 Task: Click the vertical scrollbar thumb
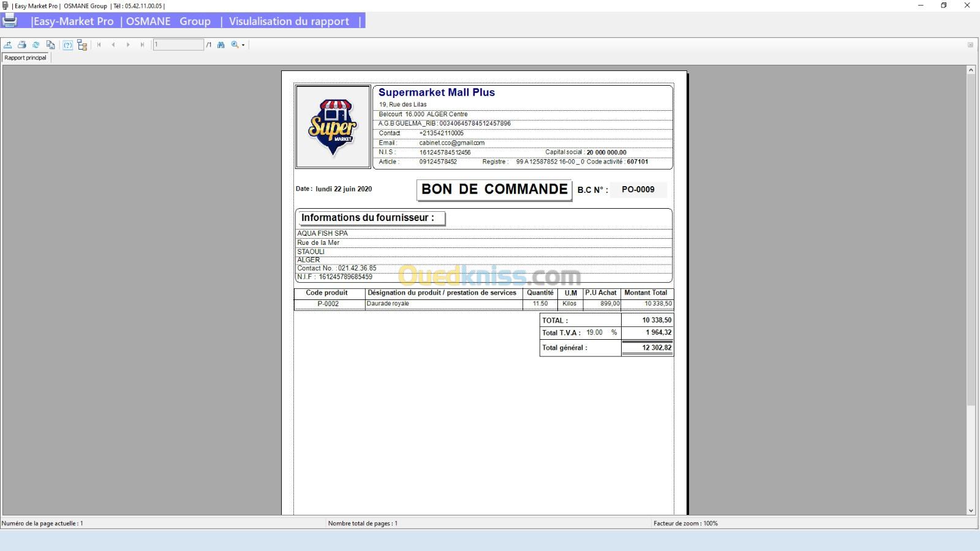[x=971, y=239]
